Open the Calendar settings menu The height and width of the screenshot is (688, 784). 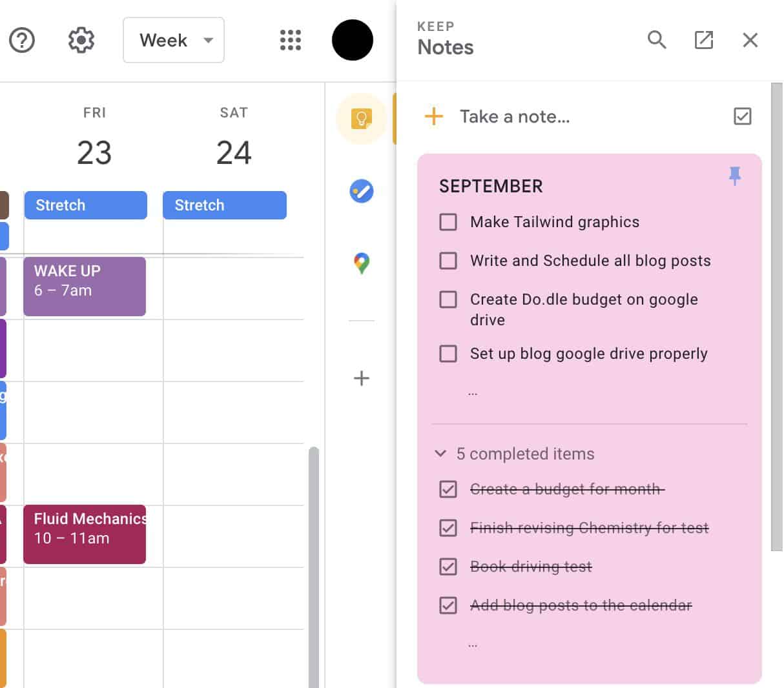[x=81, y=40]
